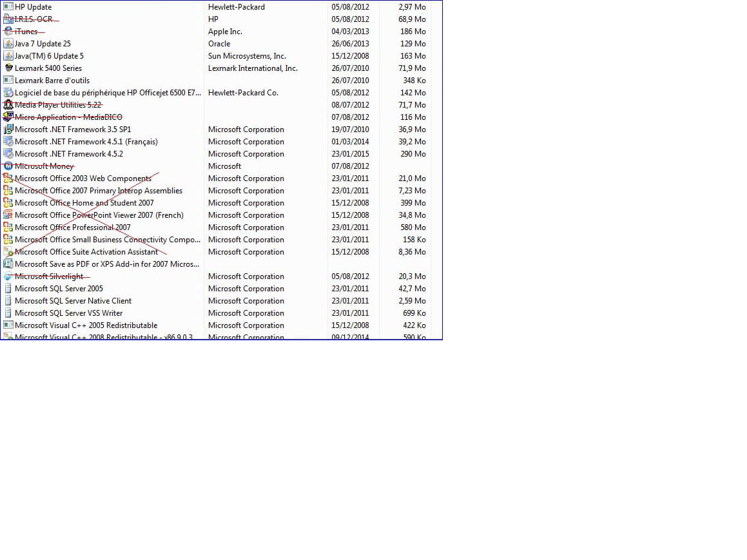Select Microsoft Office Professional 2007 entry

point(72,227)
